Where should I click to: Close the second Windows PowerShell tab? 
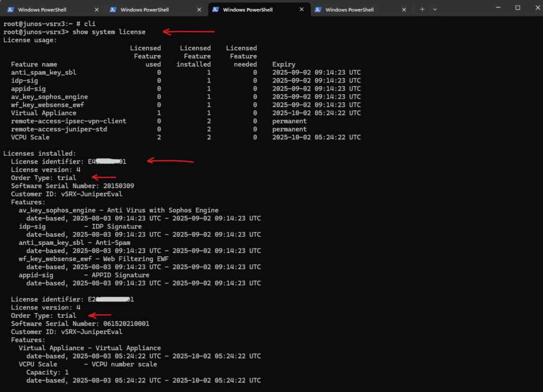pyautogui.click(x=199, y=10)
